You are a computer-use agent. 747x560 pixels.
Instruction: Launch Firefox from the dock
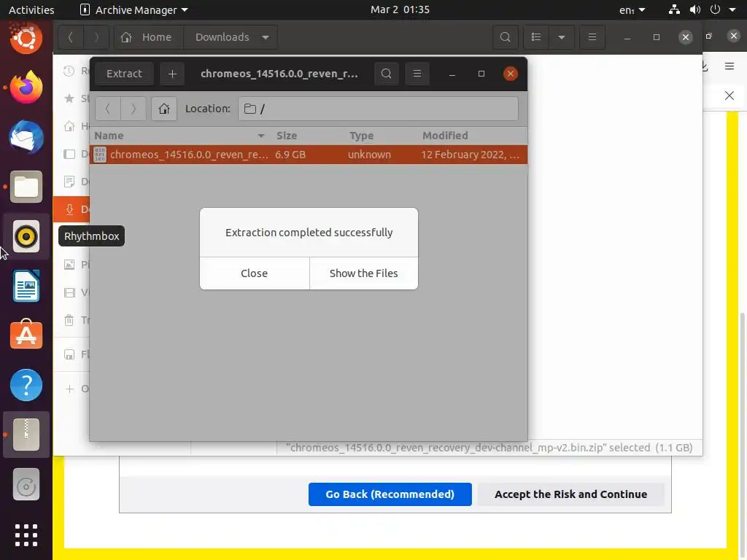click(26, 87)
